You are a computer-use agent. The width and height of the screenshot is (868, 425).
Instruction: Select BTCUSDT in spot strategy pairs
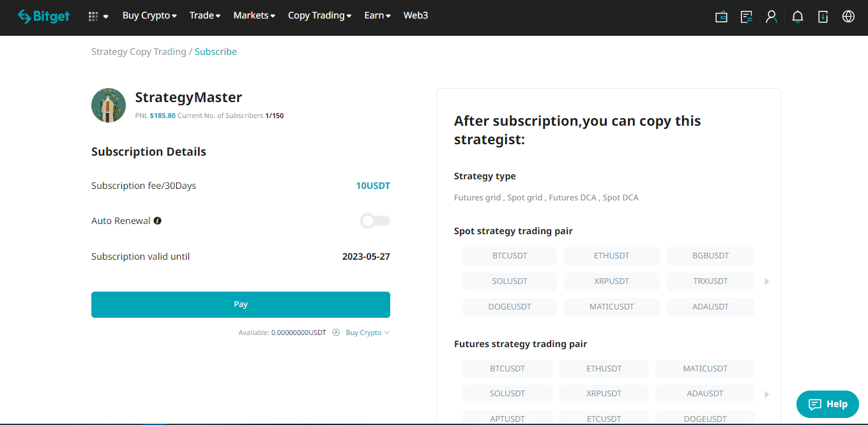click(x=510, y=256)
